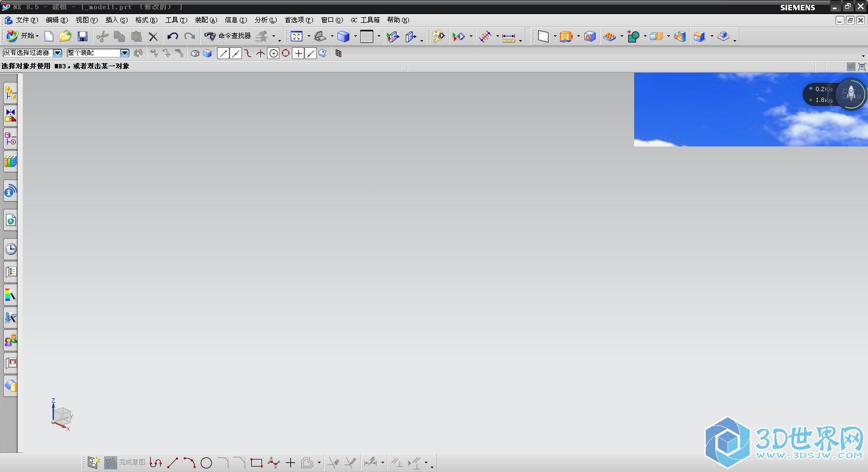Click the view triad coordinate cube
The width and height of the screenshot is (868, 472).
[x=62, y=416]
